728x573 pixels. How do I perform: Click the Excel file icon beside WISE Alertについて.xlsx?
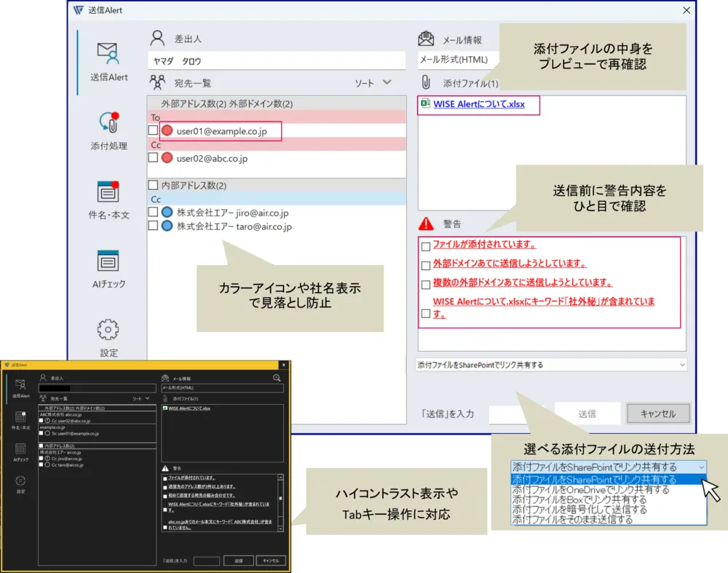tap(425, 103)
